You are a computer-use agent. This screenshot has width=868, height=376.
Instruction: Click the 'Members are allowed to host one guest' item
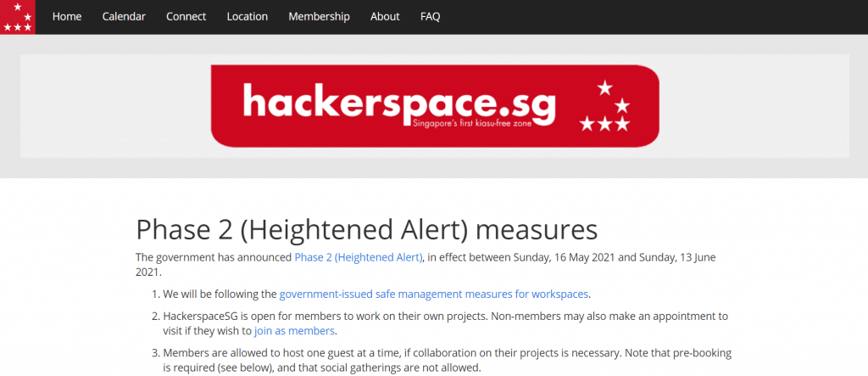448,360
